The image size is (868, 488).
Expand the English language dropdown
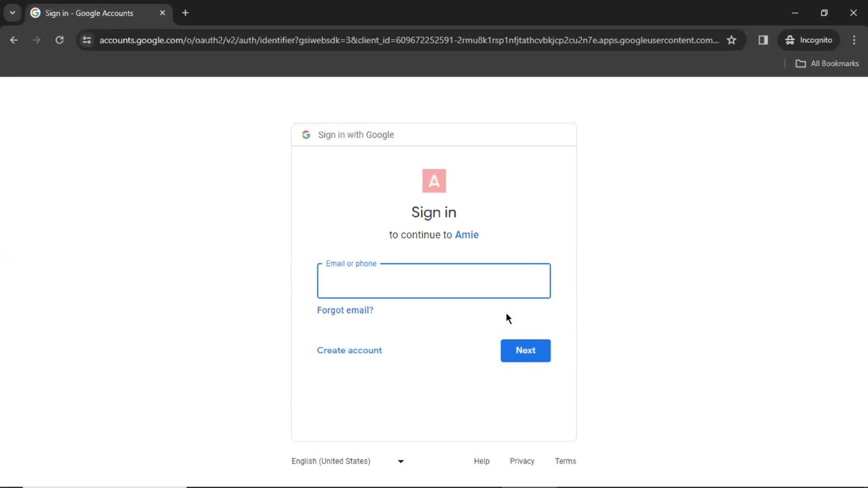(400, 461)
